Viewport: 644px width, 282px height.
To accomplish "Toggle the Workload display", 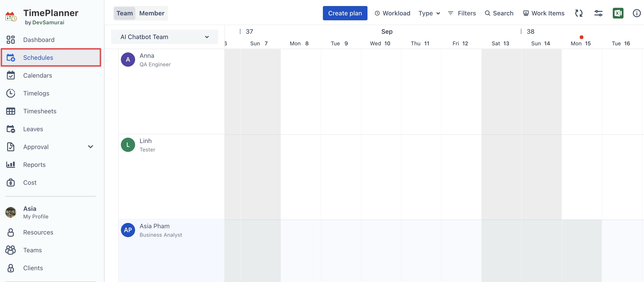I will pos(392,13).
